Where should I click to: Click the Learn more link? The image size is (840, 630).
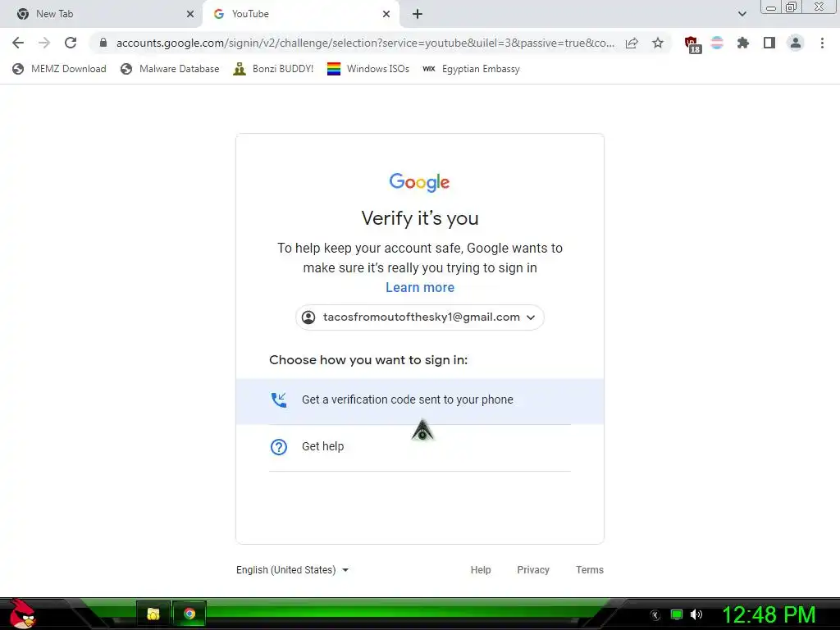pyautogui.click(x=420, y=288)
